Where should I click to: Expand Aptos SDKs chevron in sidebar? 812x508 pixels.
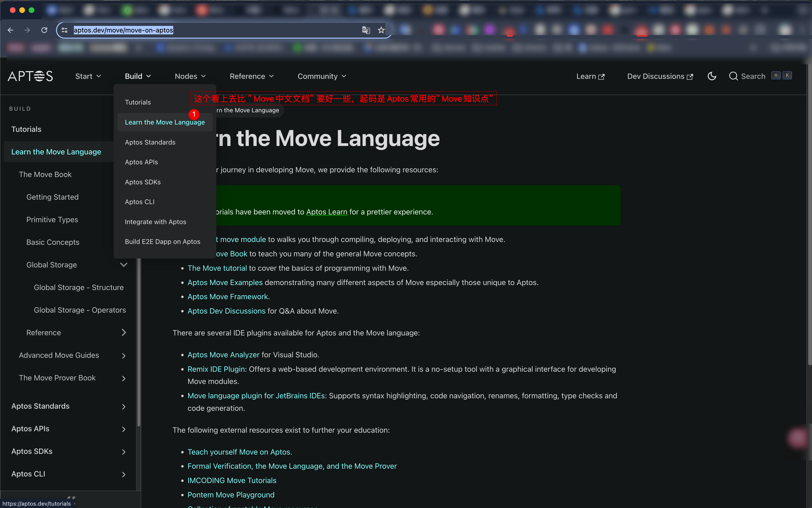coord(124,452)
